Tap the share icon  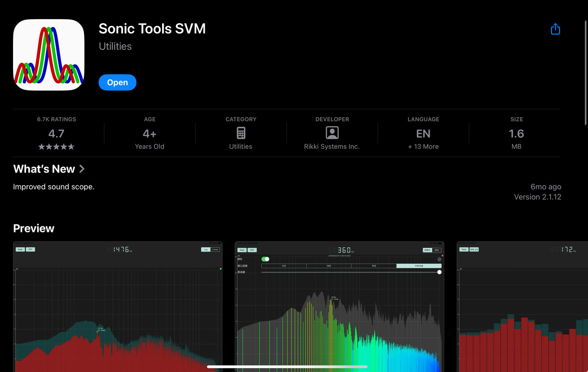pos(555,29)
